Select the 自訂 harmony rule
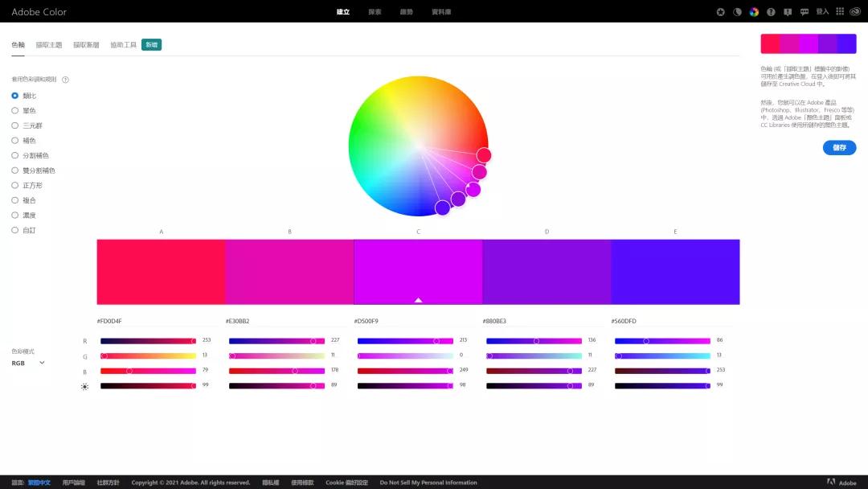This screenshot has height=489, width=868. click(x=24, y=230)
